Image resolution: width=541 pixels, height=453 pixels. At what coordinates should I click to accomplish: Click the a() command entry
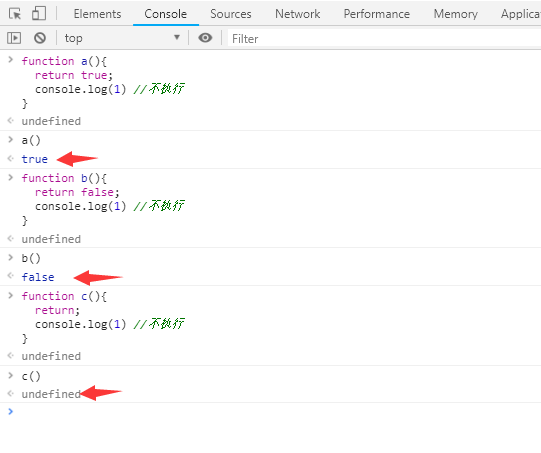(x=31, y=140)
